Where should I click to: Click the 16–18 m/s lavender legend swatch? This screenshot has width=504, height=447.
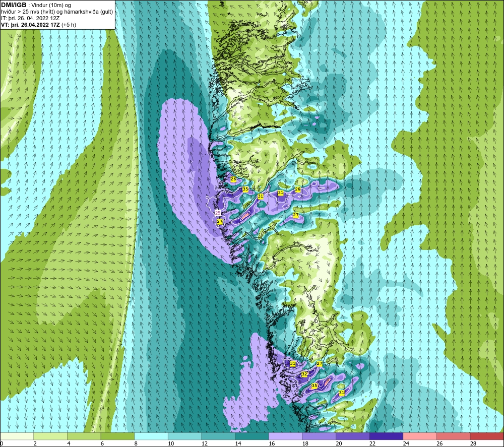click(x=285, y=436)
